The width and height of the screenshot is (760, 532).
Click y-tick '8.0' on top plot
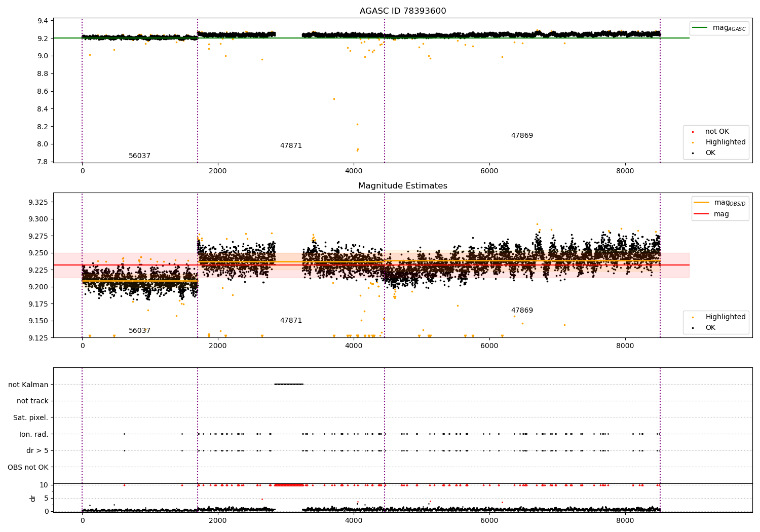point(43,144)
